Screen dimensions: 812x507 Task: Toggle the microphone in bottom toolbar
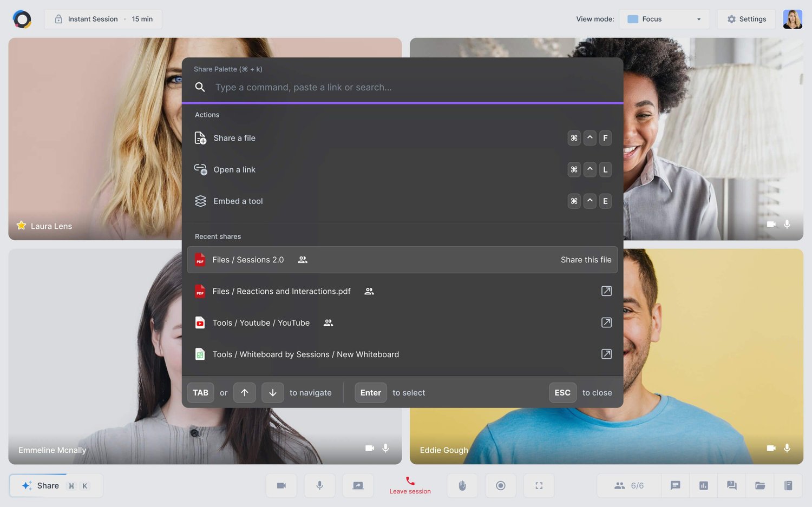pos(320,485)
